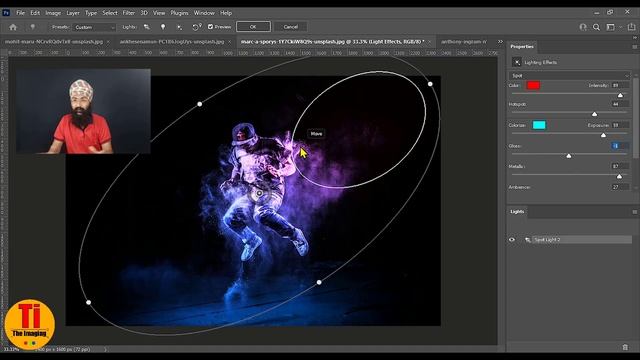Open the Window menu
Screen dimensions: 640x360
pyautogui.click(x=204, y=13)
